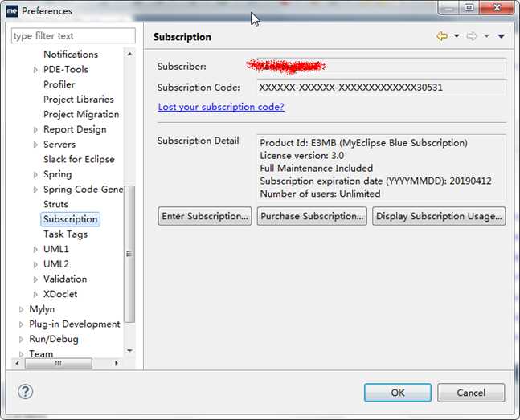Image resolution: width=520 pixels, height=420 pixels.
Task: Maximize the Preferences dialog window
Action: [469, 7]
